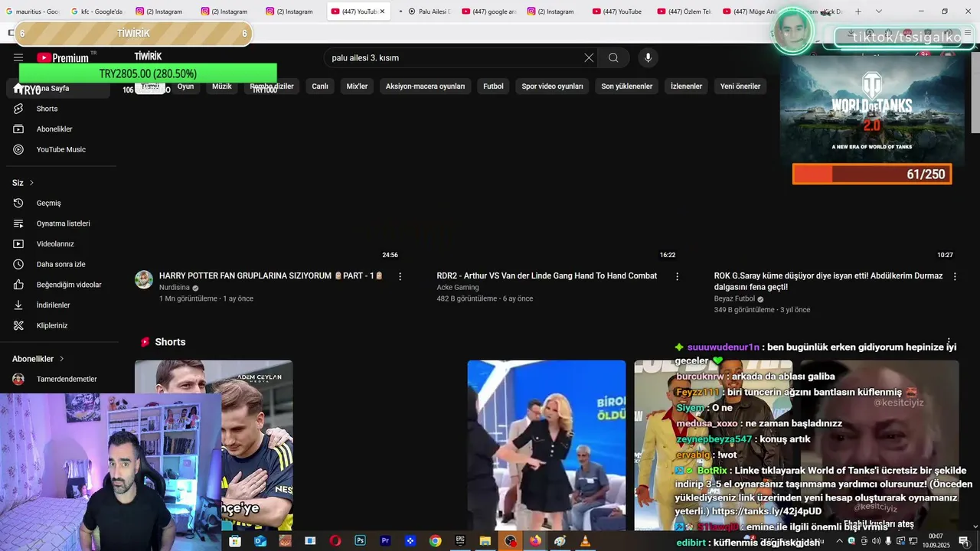Select the İzlenenler filter chip
The image size is (980, 551).
(686, 86)
